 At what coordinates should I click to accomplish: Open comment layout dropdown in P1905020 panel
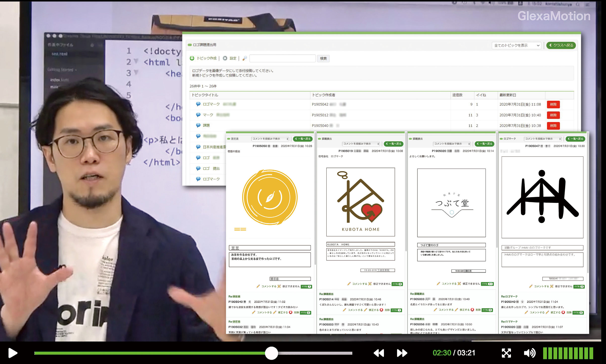452,144
